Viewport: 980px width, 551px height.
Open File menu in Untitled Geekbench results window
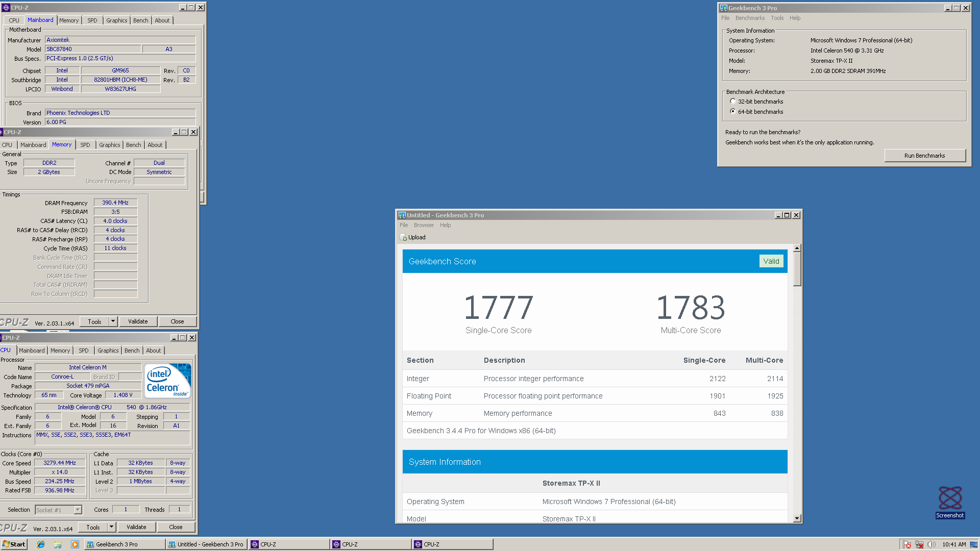pyautogui.click(x=404, y=225)
